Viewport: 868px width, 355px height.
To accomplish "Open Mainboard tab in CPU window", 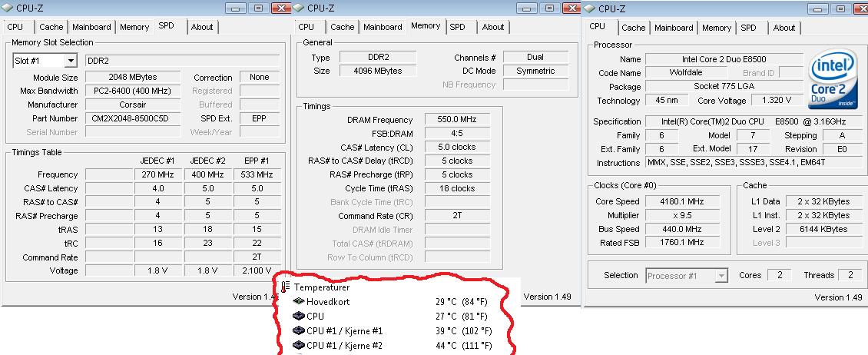I will [x=674, y=28].
